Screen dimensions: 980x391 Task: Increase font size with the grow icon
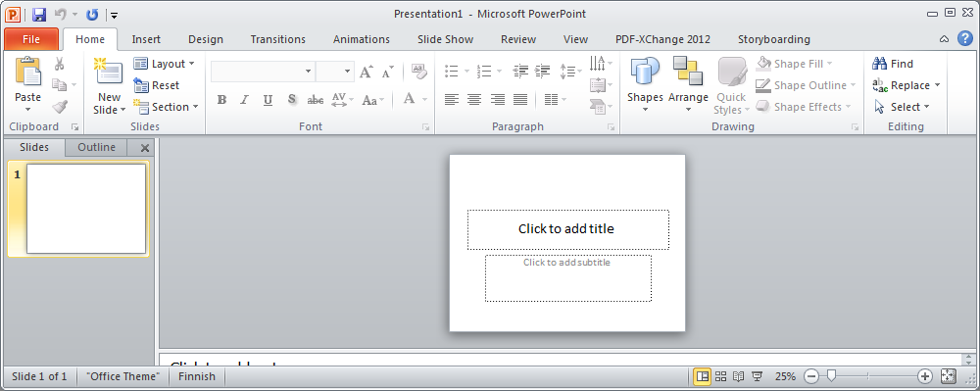367,72
